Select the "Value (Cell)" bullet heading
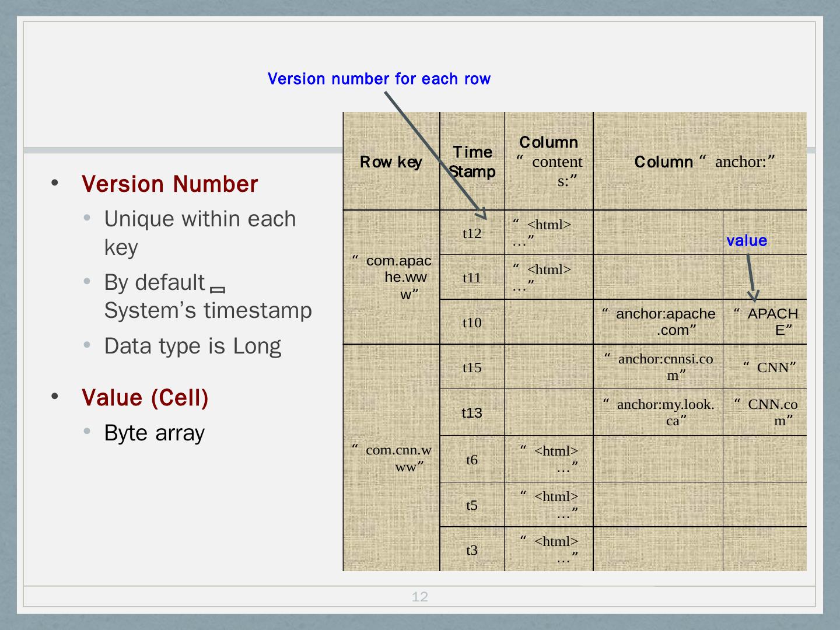The width and height of the screenshot is (840, 630). coord(145,398)
